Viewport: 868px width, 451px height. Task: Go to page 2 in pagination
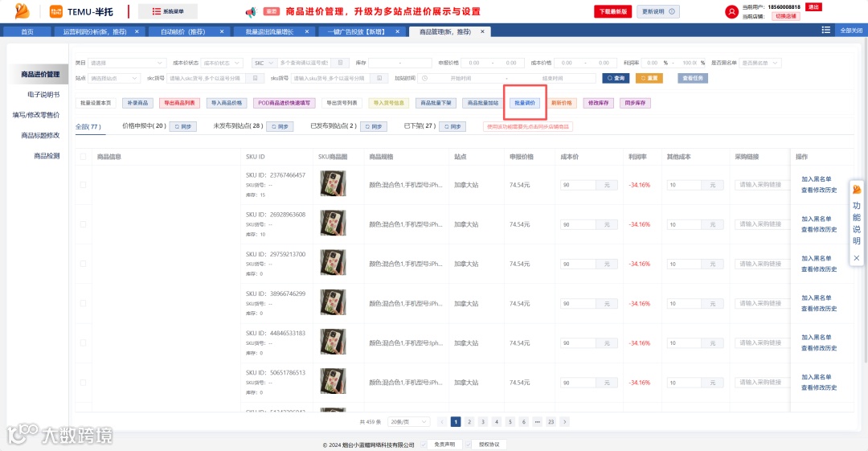[x=469, y=421]
